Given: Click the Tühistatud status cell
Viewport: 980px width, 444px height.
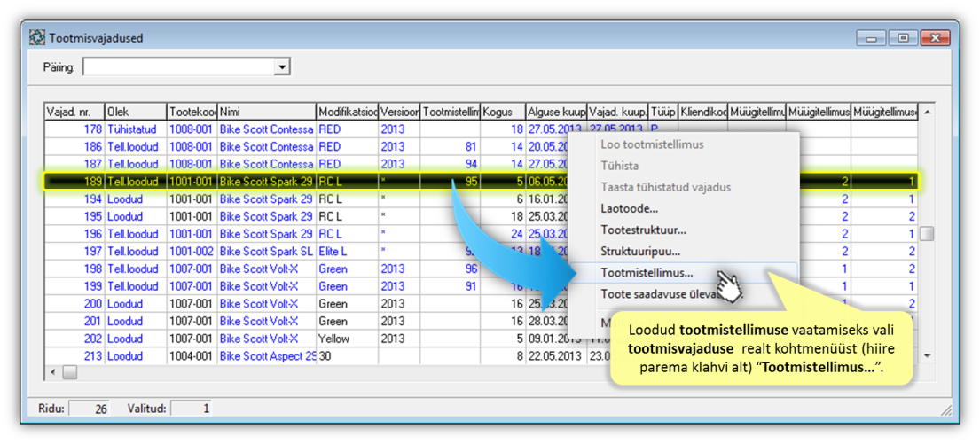Looking at the screenshot, I should click(x=136, y=129).
